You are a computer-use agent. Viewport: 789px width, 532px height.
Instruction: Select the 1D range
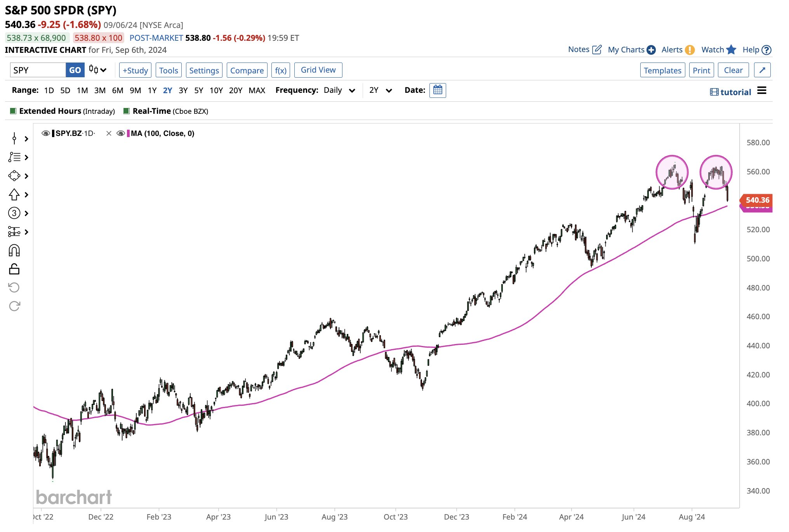tap(49, 90)
